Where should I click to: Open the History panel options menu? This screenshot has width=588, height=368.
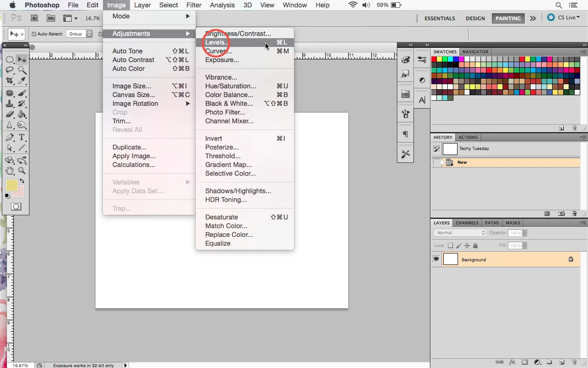583,137
